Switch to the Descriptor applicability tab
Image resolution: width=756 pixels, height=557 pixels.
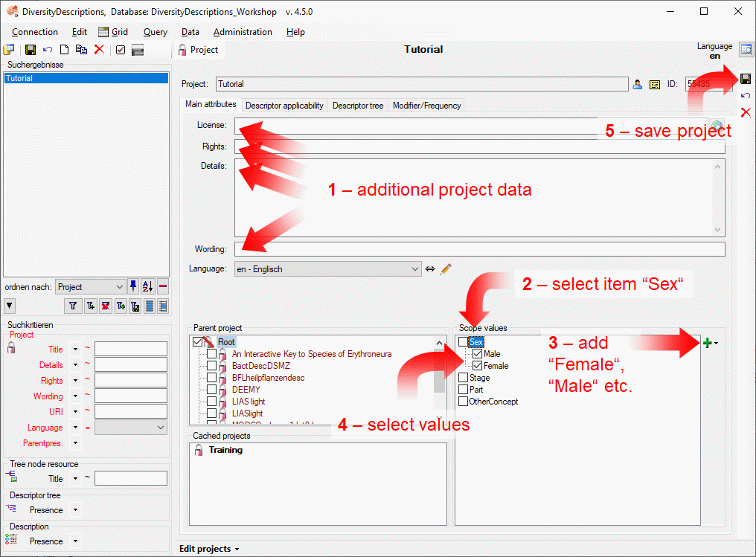pyautogui.click(x=284, y=106)
